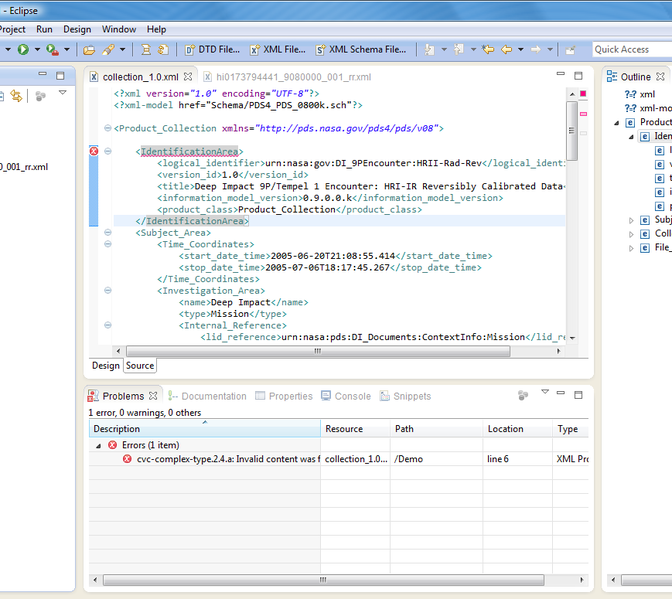Create a new DTD File

coord(212,50)
